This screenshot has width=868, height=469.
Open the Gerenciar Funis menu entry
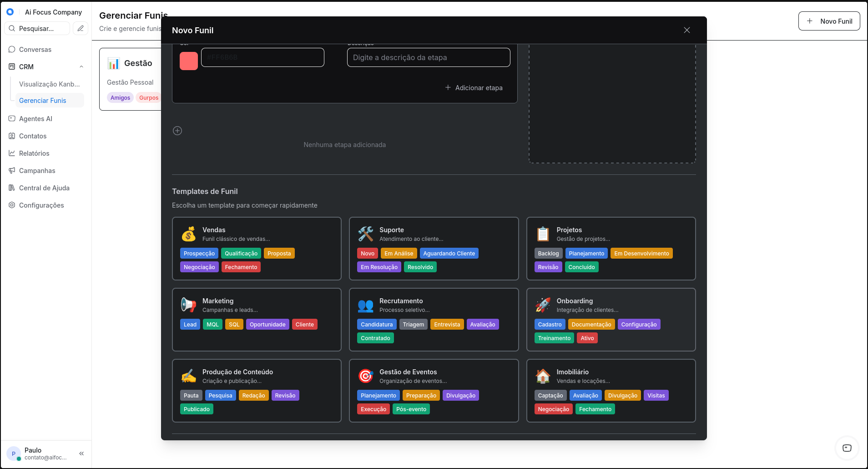(x=43, y=100)
